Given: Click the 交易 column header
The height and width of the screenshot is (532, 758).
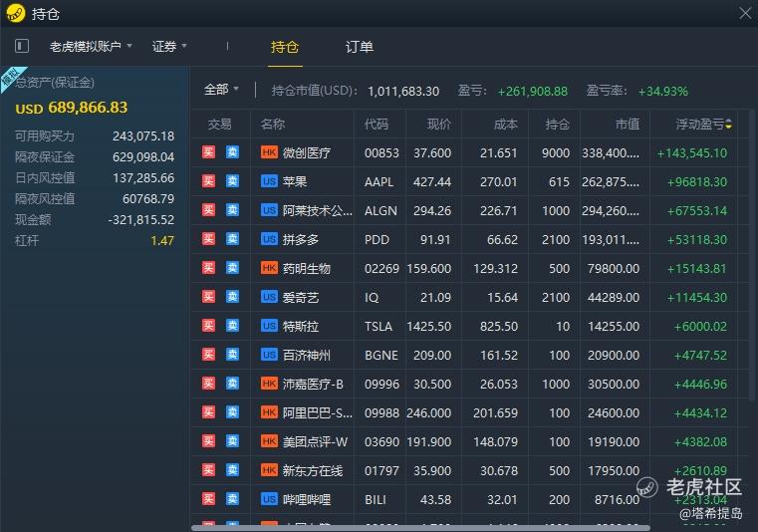Looking at the screenshot, I should pyautogui.click(x=220, y=125).
